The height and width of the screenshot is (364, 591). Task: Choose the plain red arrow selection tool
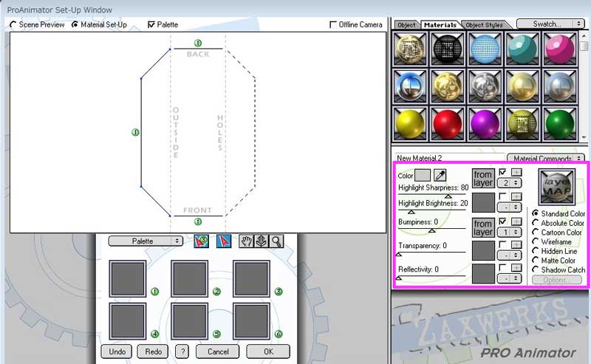point(223,241)
